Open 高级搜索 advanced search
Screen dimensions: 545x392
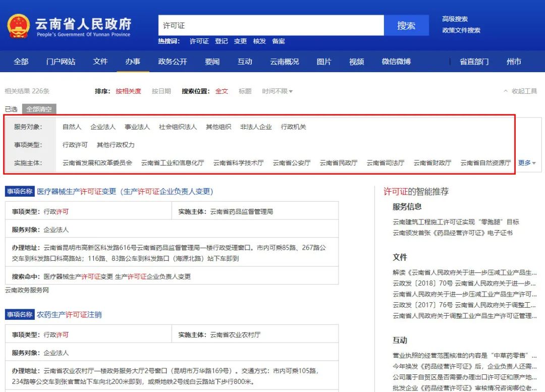pyautogui.click(x=455, y=19)
